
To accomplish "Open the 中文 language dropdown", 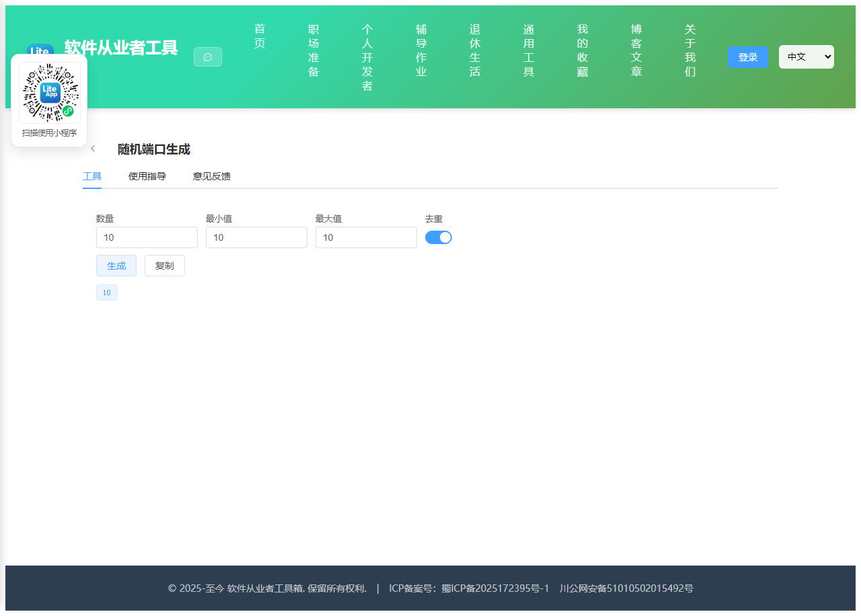I will [807, 57].
